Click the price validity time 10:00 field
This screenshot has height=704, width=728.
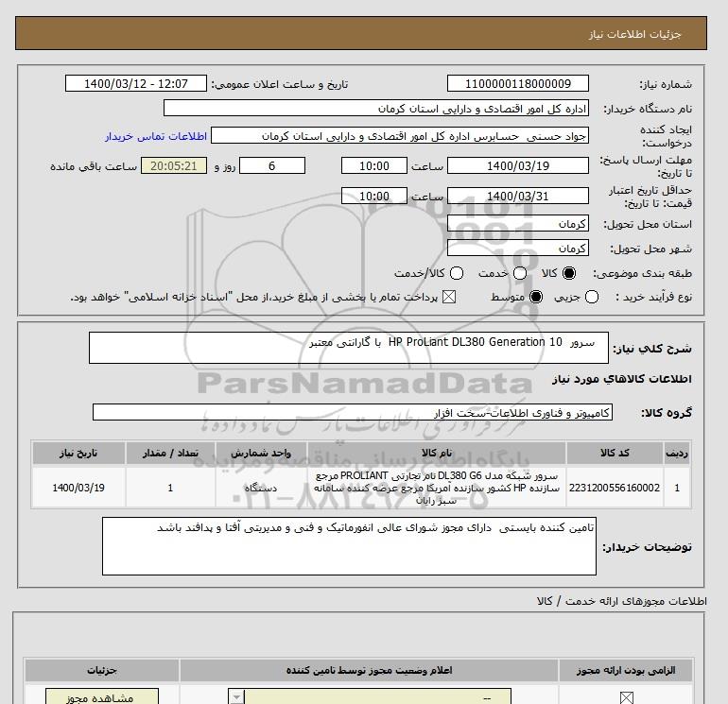[374, 196]
